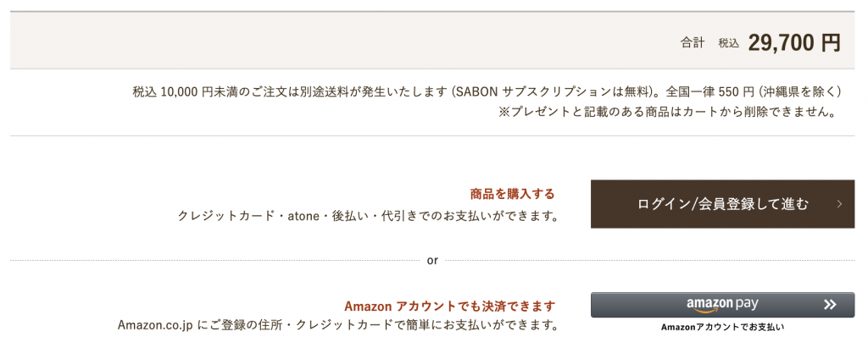This screenshot has width=868, height=348.
Task: Click the Amazon アカウントでも決済できます heading
Action: (x=449, y=306)
